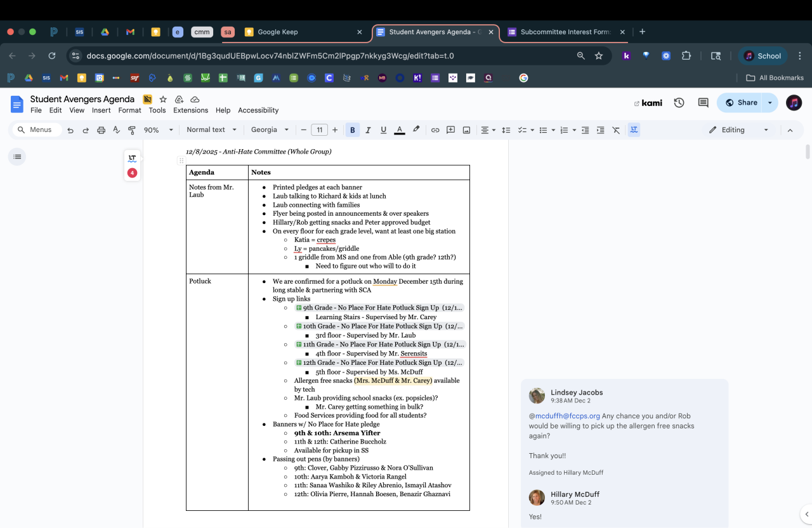Click the Redo arrow in the toolbar
The width and height of the screenshot is (812, 528).
click(86, 130)
